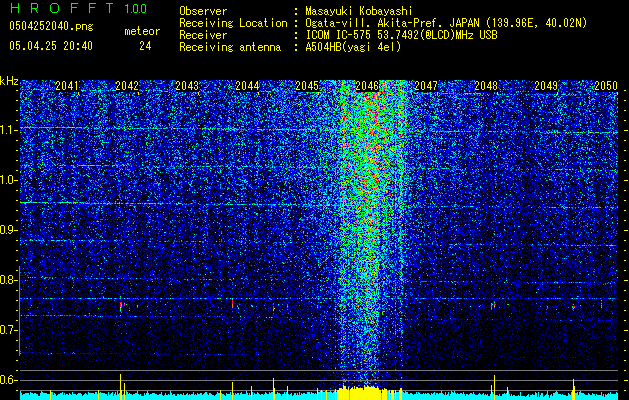Click the 0.6 frequency axis label
This screenshot has height=400, width=629.
[8, 380]
